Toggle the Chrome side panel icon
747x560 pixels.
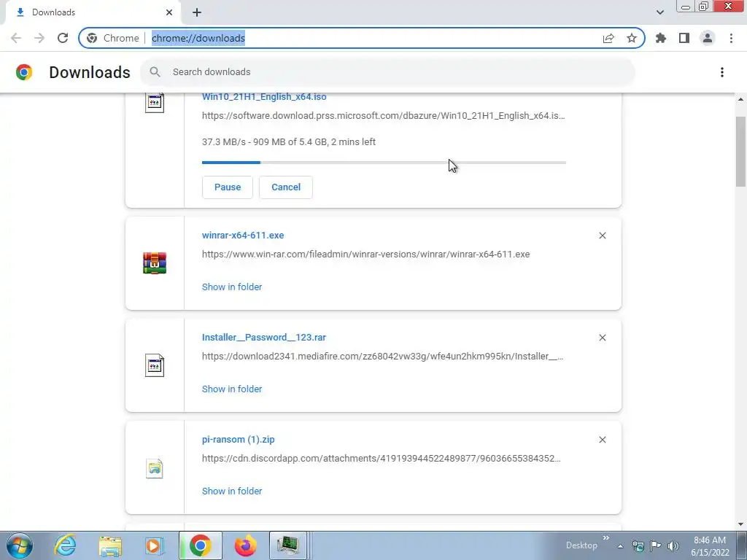[x=684, y=38]
